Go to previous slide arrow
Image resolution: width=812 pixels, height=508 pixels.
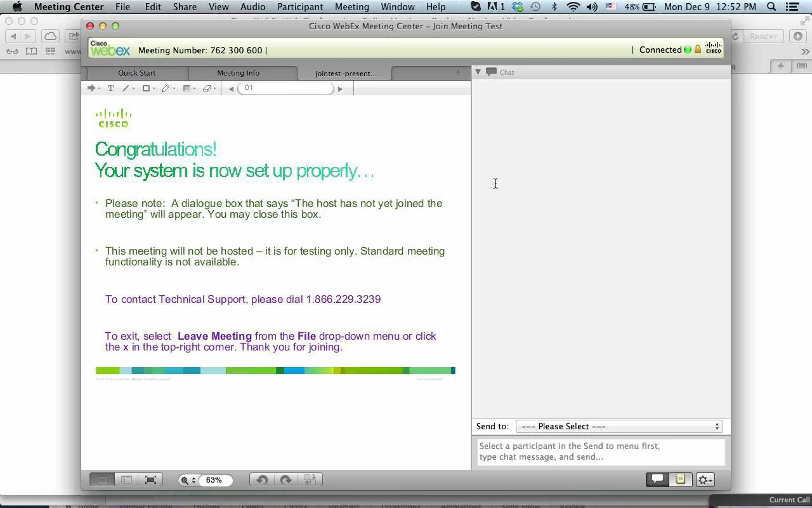[x=231, y=89]
